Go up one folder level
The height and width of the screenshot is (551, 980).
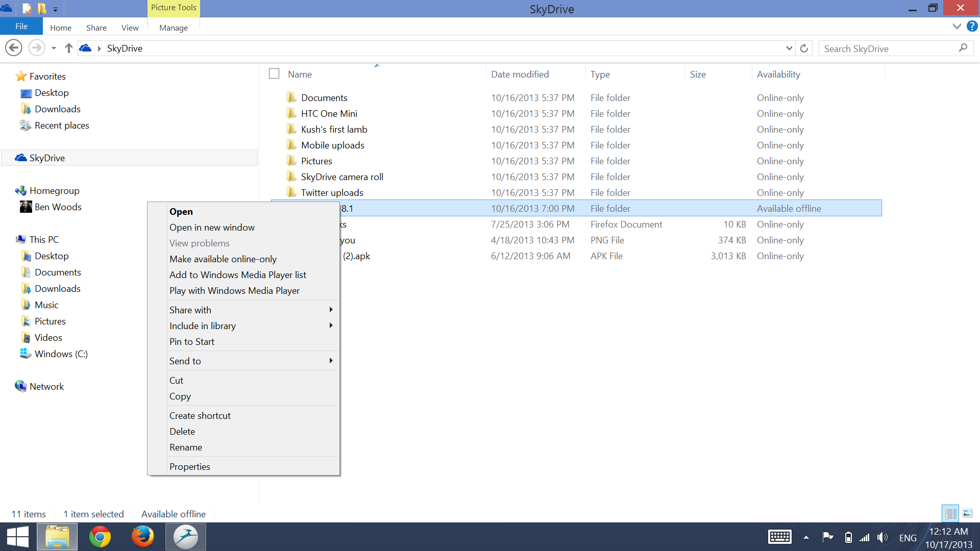tap(69, 48)
